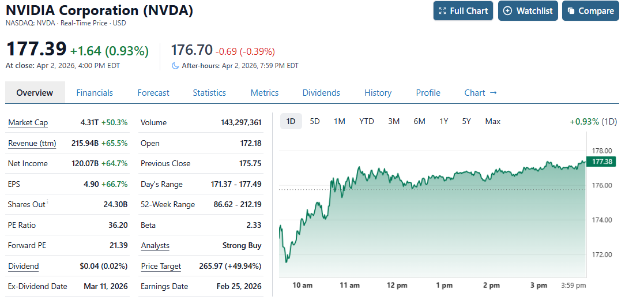The height and width of the screenshot is (300, 644).
Task: Click the Dividend label link
Action: coord(24,266)
